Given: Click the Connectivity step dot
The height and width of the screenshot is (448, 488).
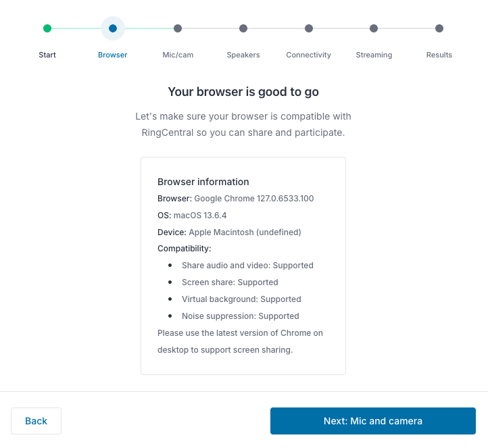Looking at the screenshot, I should point(309,28).
